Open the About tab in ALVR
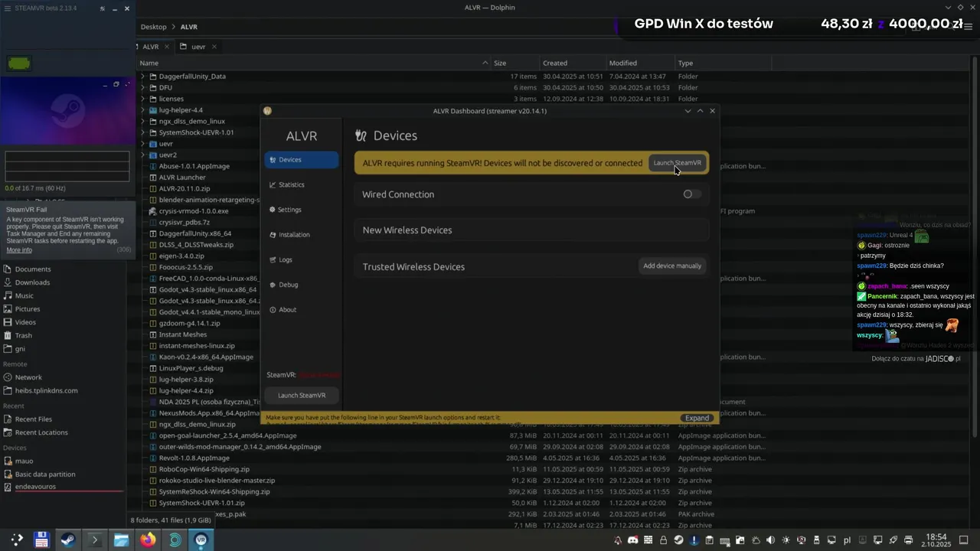Screen dimensions: 980x551 (x=301, y=310)
